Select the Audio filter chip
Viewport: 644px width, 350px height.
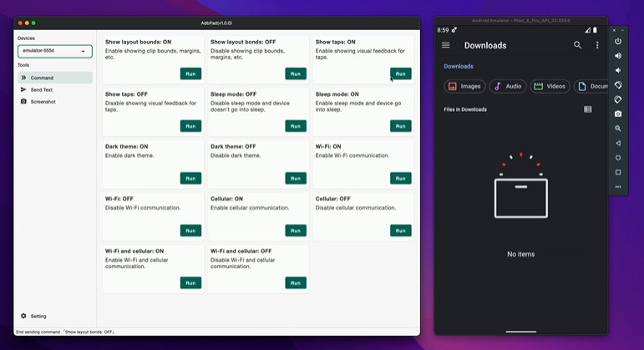[508, 86]
